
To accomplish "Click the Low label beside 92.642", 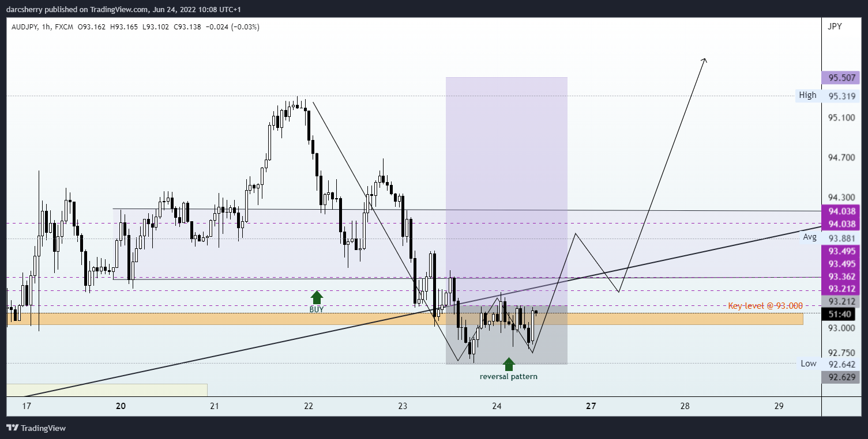I will click(x=808, y=364).
